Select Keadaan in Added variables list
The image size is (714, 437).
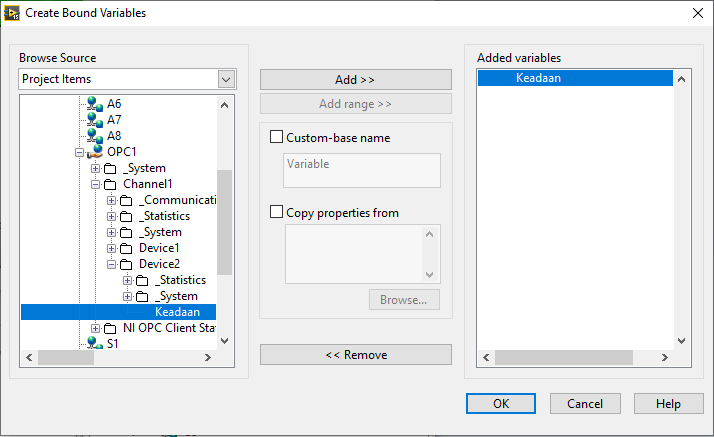(575, 78)
